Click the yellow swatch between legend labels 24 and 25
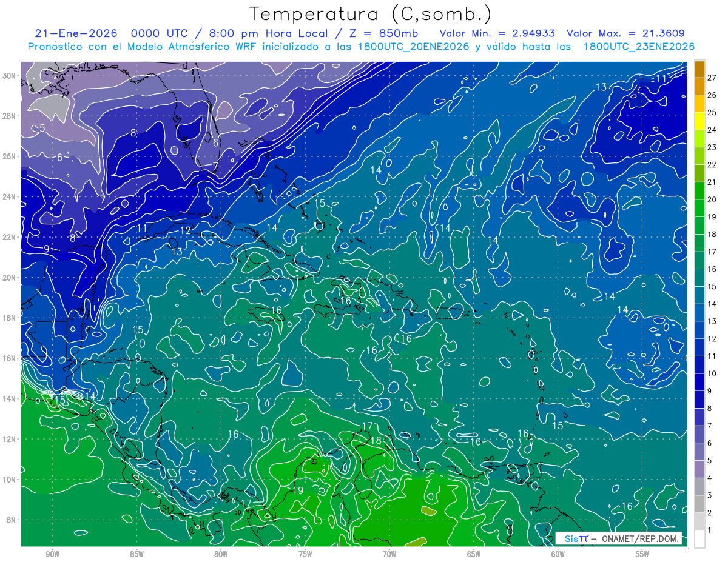Image resolution: width=728 pixels, height=562 pixels. point(699,121)
